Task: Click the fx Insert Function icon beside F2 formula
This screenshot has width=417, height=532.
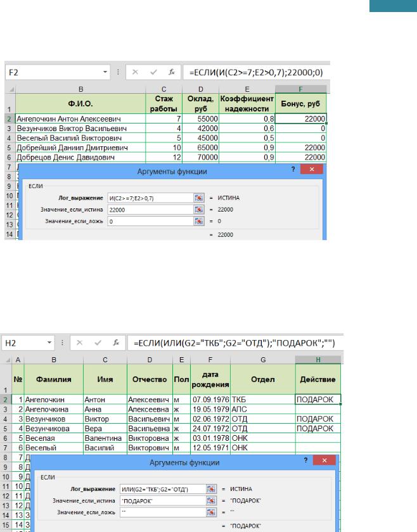Action: point(170,72)
